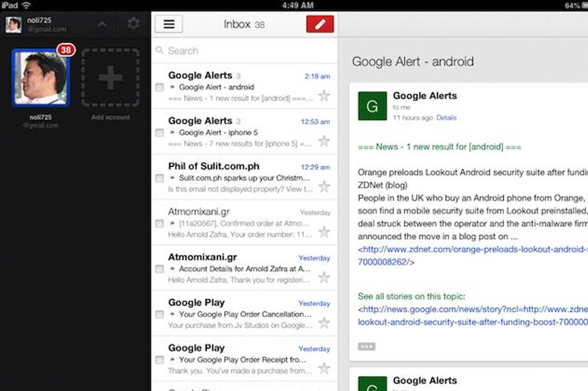Star the Google Alert - android email
The height and width of the screenshot is (391, 588).
click(x=323, y=96)
